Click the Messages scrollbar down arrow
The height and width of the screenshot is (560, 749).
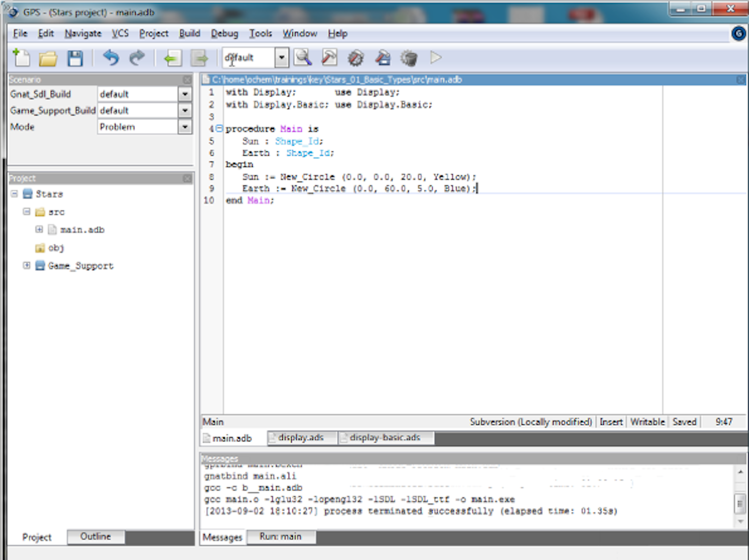740,522
